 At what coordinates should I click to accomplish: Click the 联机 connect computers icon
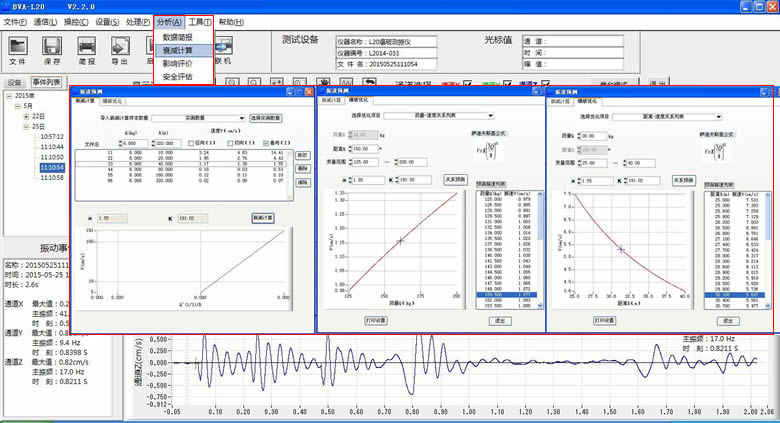(x=223, y=46)
